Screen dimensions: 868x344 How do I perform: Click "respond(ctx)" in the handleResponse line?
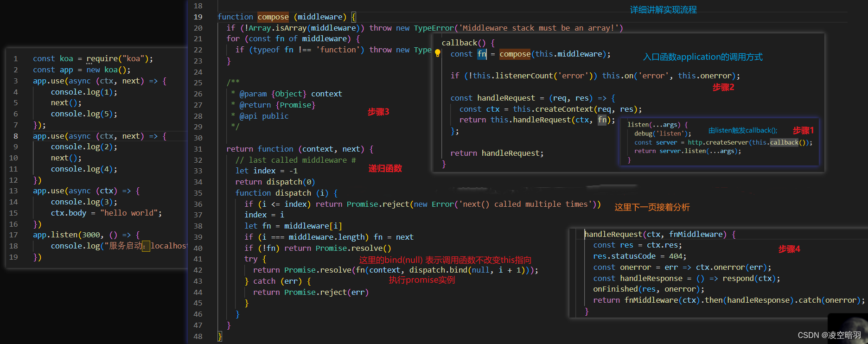pos(749,279)
